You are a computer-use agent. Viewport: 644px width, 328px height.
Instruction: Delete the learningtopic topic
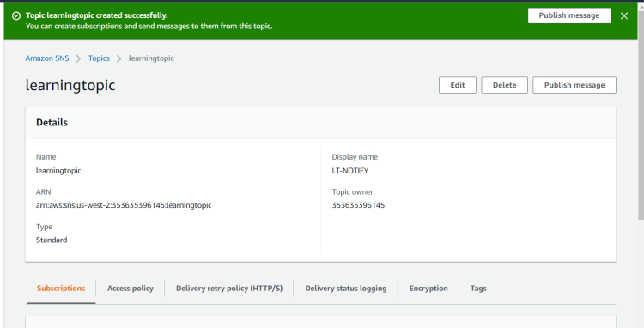504,85
